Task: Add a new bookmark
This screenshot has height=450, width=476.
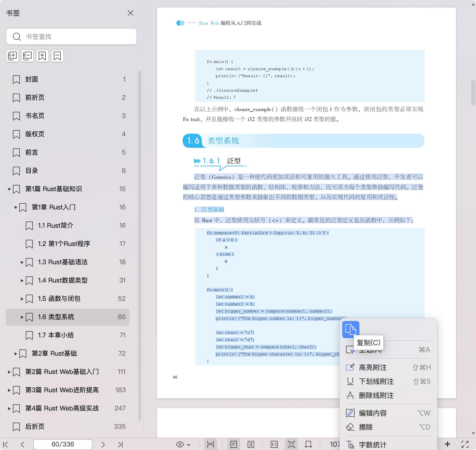Action: (42, 56)
